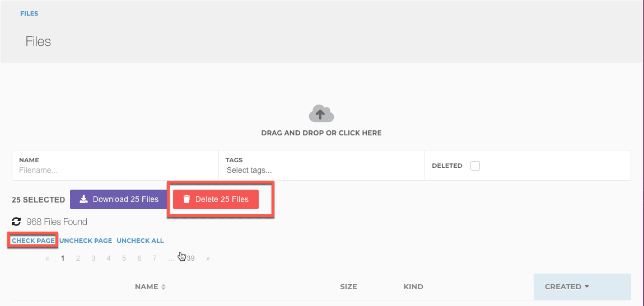Click the Files breadcrumb link
The height and width of the screenshot is (306, 644).
coord(29,13)
